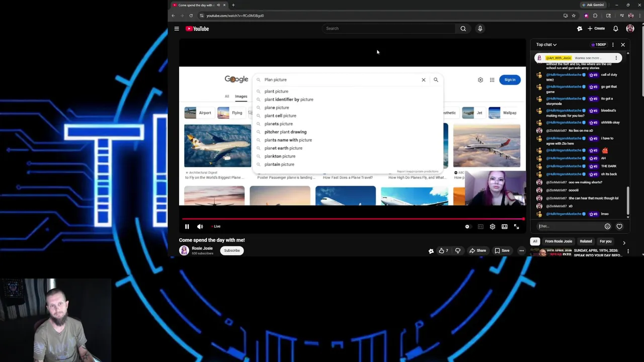Click the Share button under video
Image resolution: width=644 pixels, height=362 pixels.
pyautogui.click(x=477, y=250)
